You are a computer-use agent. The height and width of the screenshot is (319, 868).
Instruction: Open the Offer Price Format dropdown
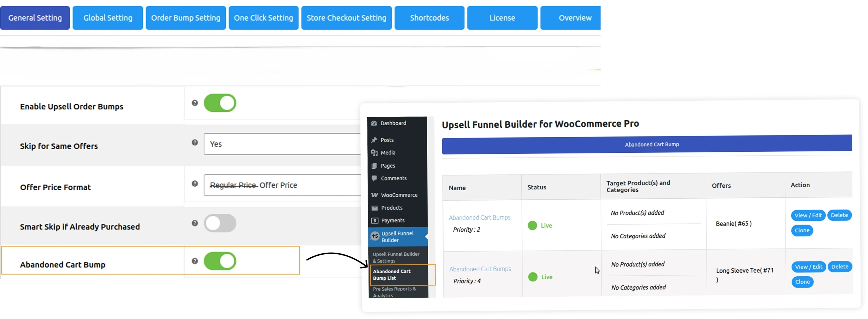coord(282,185)
